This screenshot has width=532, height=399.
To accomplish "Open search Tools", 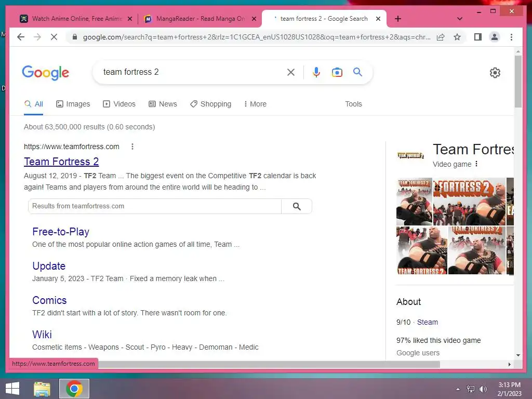I will tap(353, 104).
